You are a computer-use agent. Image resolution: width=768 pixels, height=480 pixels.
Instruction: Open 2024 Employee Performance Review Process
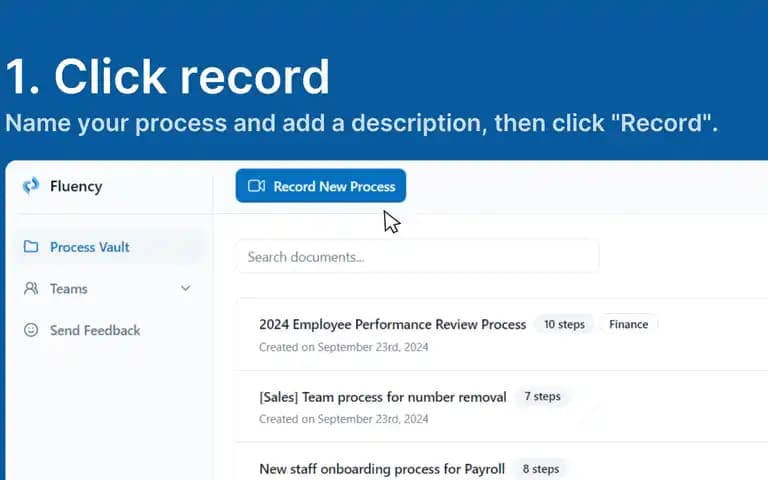392,324
